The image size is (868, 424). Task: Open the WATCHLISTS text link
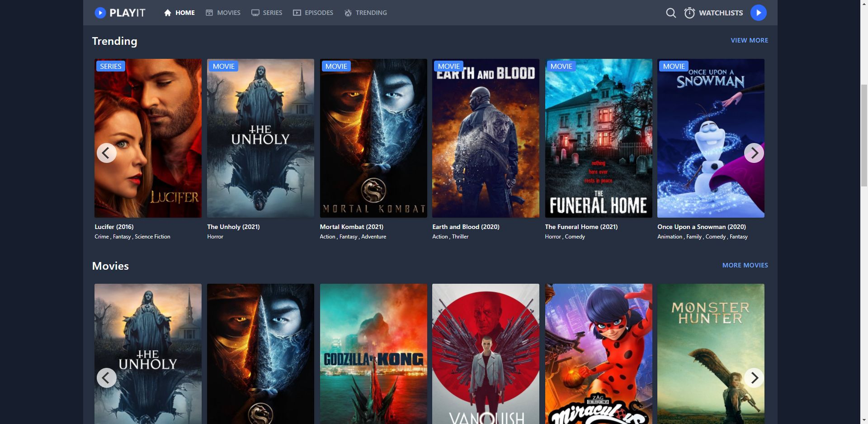tap(721, 13)
